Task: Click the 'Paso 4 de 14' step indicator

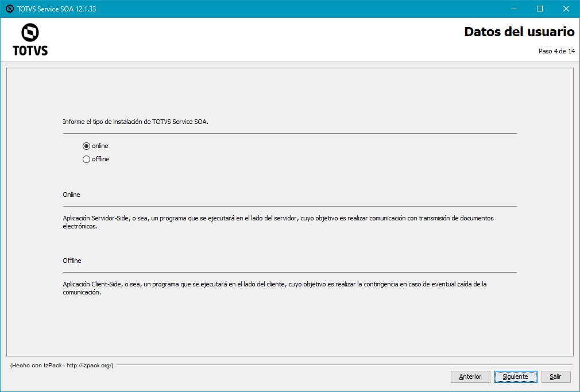Action: pos(556,52)
